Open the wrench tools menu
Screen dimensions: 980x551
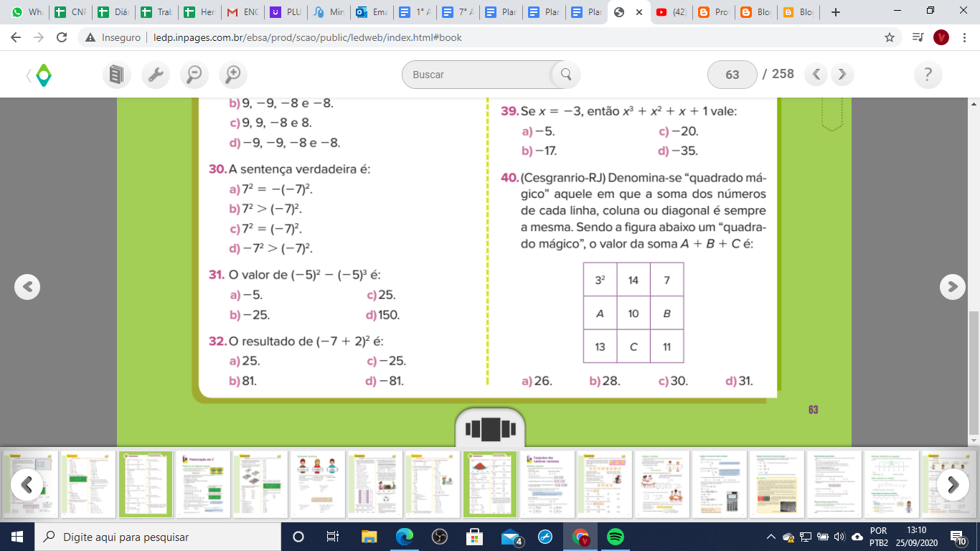tap(156, 75)
